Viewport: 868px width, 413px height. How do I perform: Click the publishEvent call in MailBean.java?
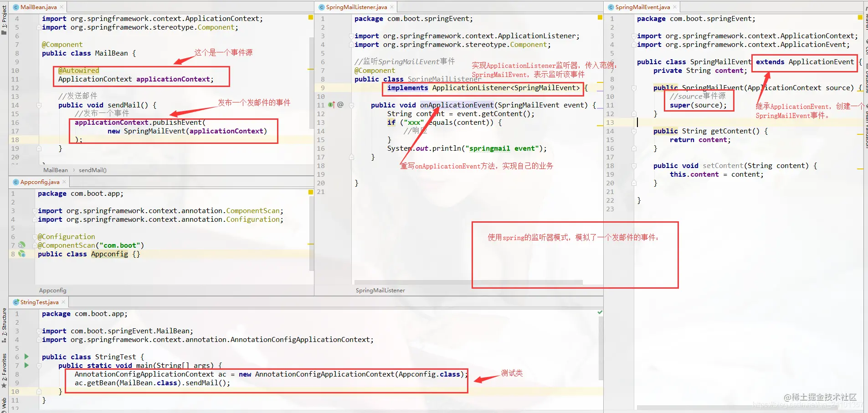[177, 122]
